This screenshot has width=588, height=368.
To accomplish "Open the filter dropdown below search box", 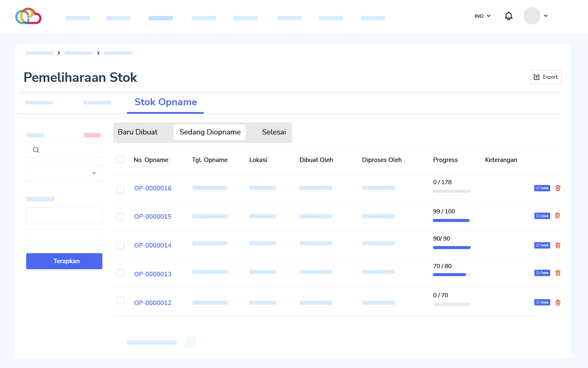I will pos(64,173).
